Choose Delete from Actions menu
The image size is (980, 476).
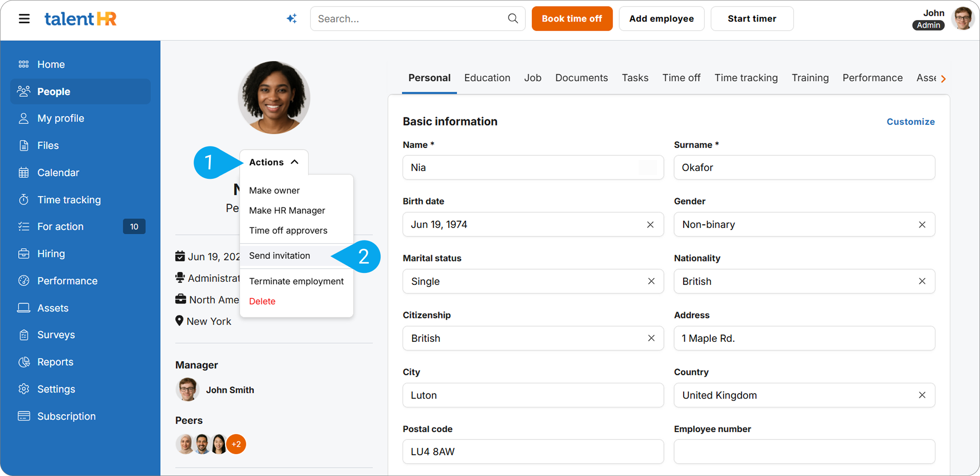pyautogui.click(x=262, y=301)
